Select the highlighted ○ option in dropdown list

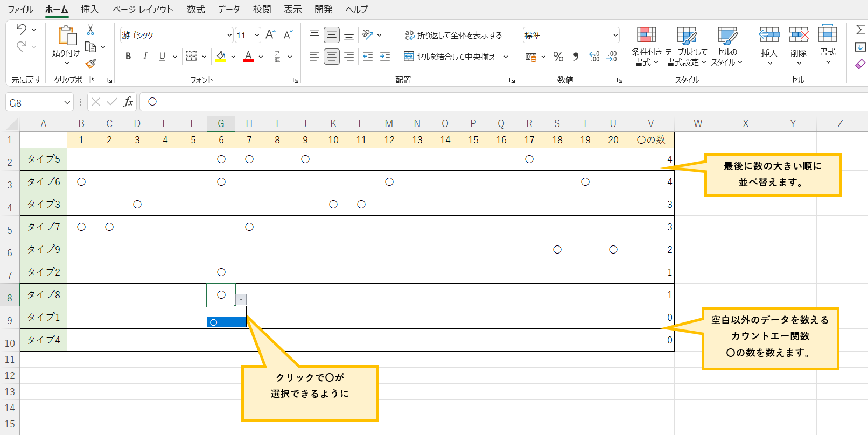(227, 322)
